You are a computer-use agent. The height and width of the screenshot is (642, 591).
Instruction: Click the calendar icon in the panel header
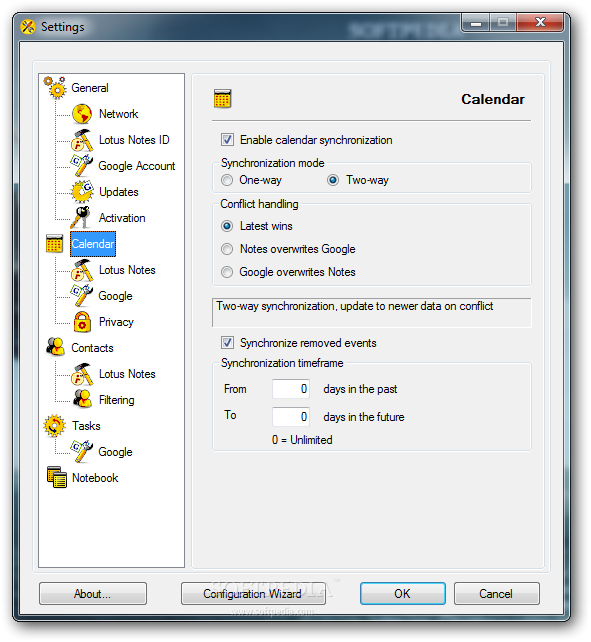[222, 99]
